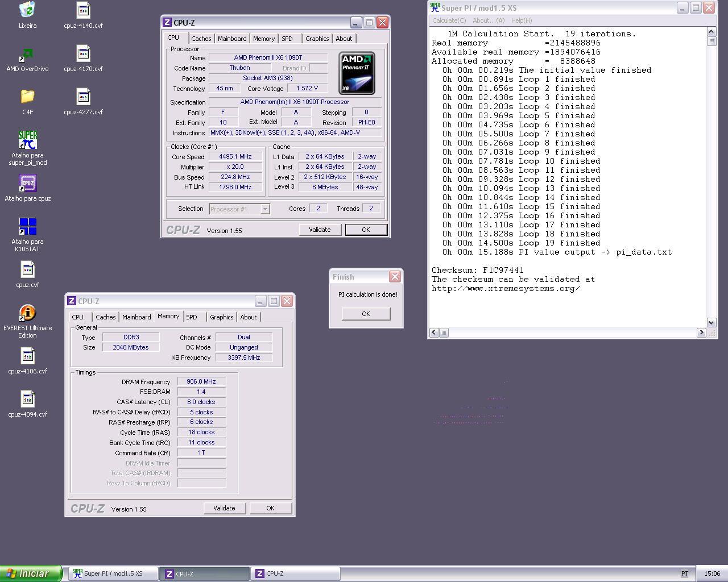Click the HT Link 1798.0 MHz value
The width and height of the screenshot is (728, 582).
click(x=235, y=187)
